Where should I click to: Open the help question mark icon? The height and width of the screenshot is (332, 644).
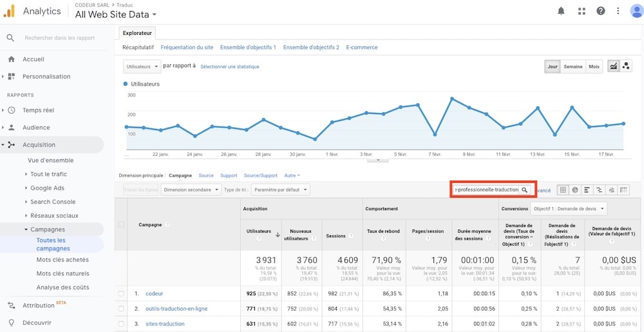[601, 11]
